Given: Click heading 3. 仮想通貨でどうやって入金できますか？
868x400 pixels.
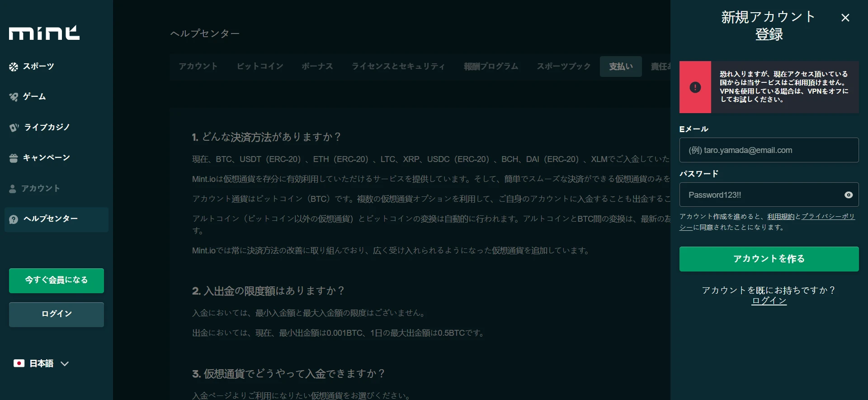Looking at the screenshot, I should pos(288,374).
